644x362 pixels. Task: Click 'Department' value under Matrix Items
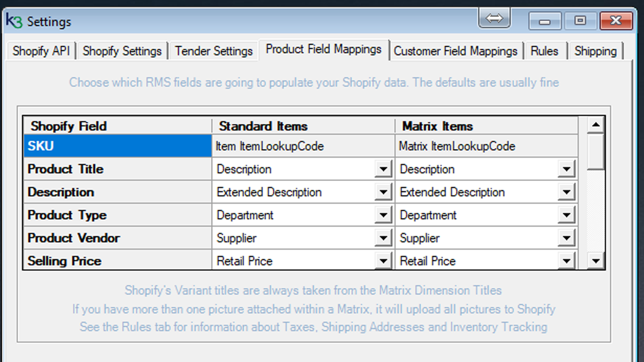coord(428,215)
